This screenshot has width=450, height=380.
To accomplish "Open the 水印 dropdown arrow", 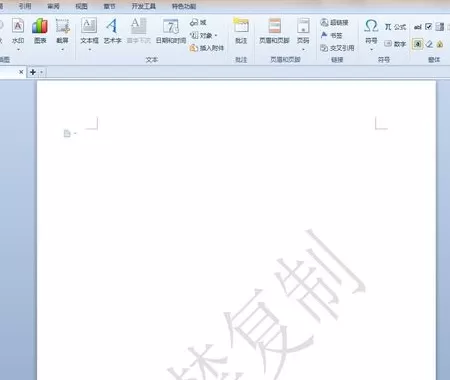I will [18, 49].
